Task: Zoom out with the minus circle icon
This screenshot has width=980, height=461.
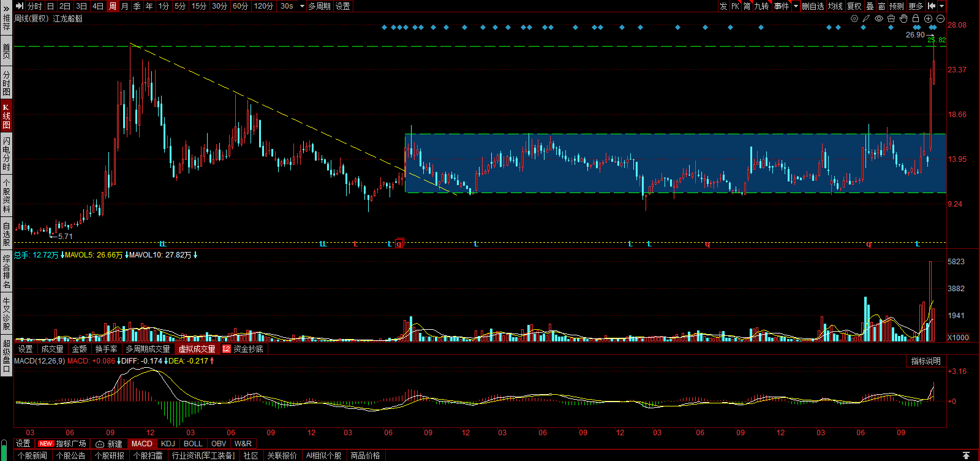Action: pos(940,18)
